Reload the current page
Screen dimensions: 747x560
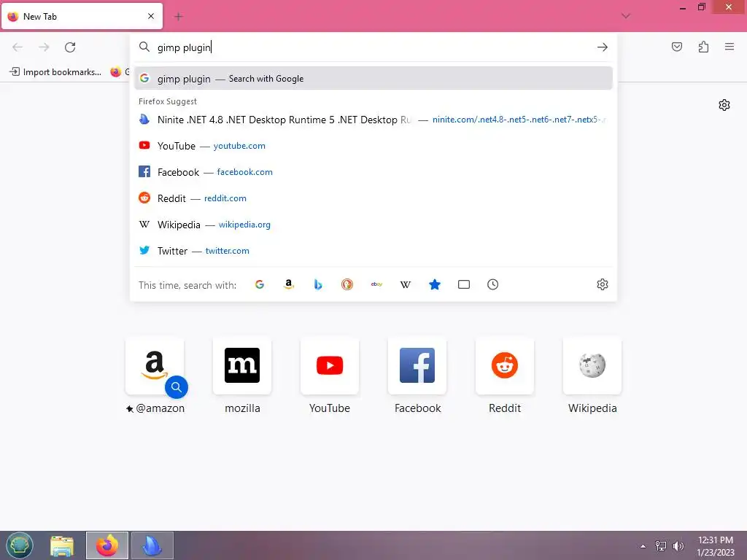click(x=70, y=47)
